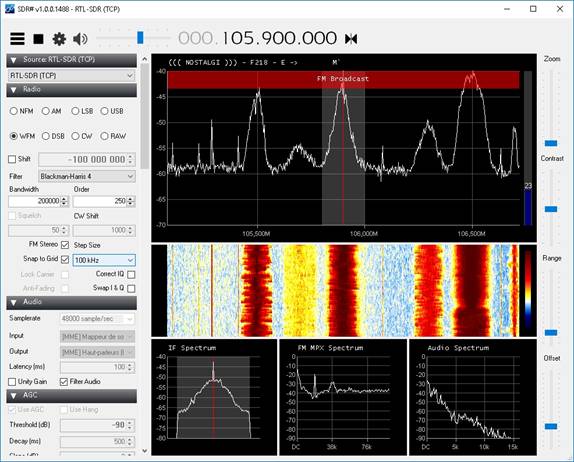574x462 pixels.
Task: Enable the Correct IQ checkbox
Action: point(131,274)
